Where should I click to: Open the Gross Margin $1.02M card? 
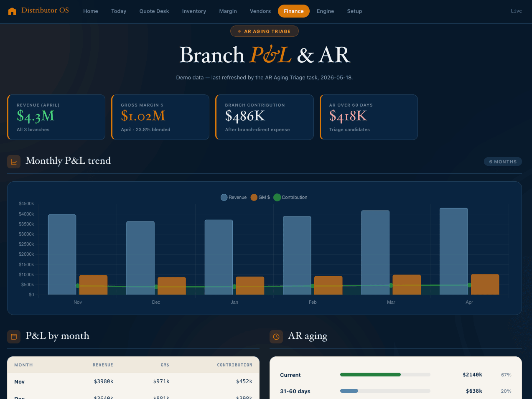click(x=160, y=117)
